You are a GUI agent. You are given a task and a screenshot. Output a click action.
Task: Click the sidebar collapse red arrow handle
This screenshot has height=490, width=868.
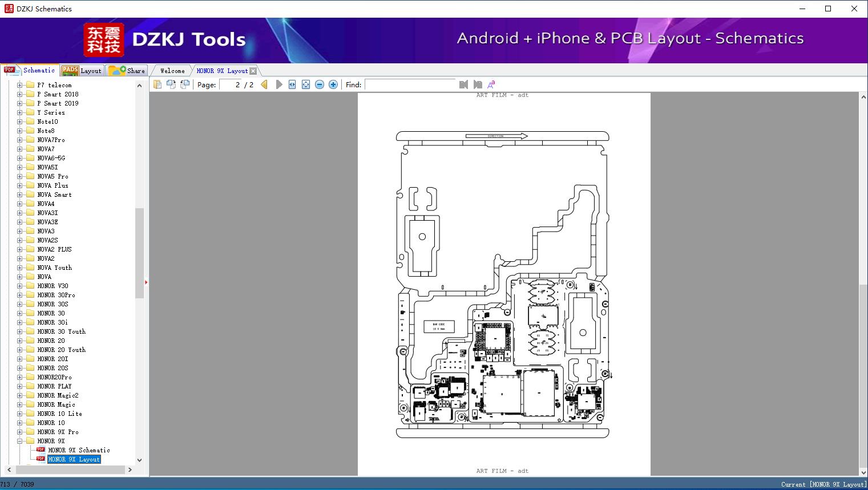point(146,282)
